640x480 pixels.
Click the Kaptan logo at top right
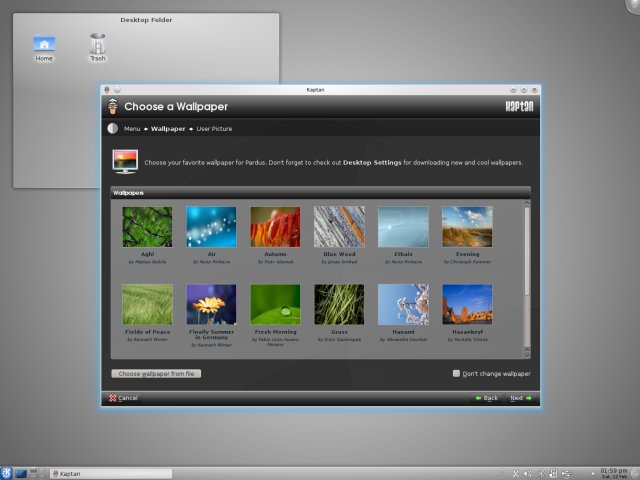(x=517, y=107)
